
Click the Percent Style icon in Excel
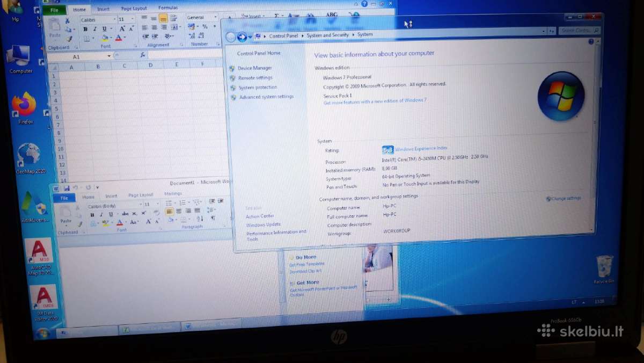(205, 27)
